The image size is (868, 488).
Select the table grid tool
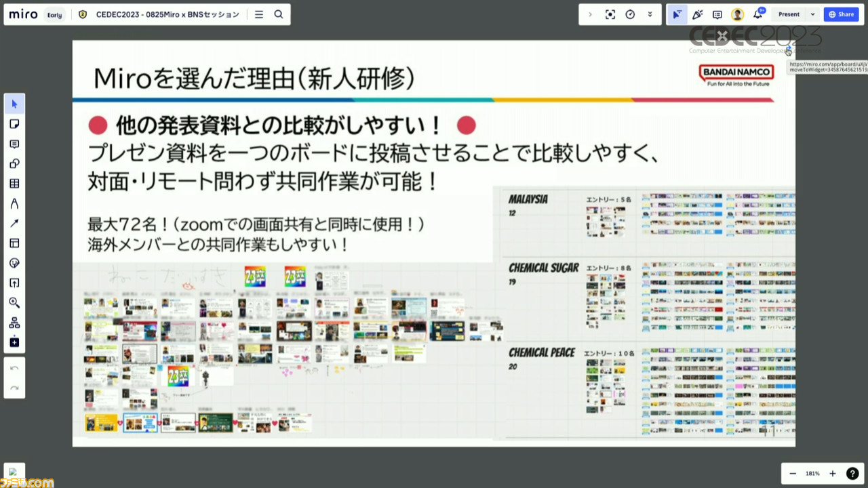[x=14, y=184]
